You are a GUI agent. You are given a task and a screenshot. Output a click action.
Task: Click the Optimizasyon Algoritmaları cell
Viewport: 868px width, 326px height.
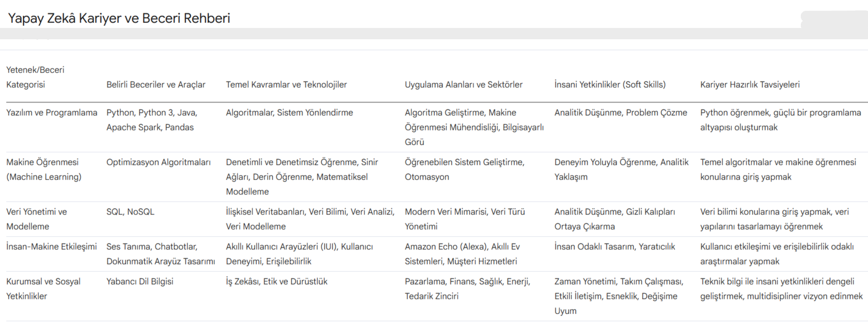point(158,162)
